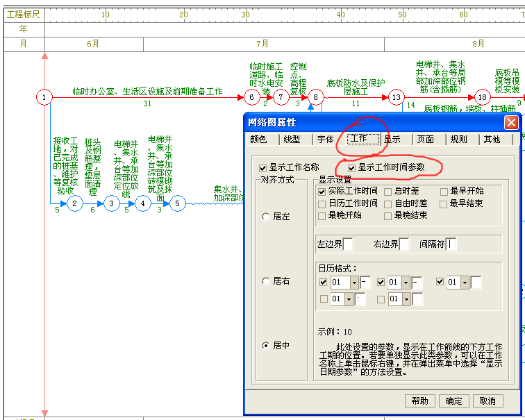Enable the 最早开始 display option
Viewport: 525px width, 420px height.
pyautogui.click(x=444, y=191)
